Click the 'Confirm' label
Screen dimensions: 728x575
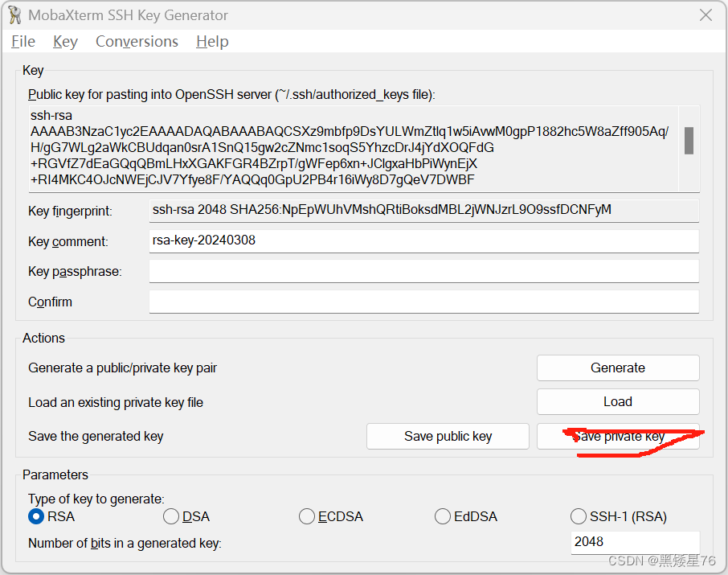pos(50,302)
